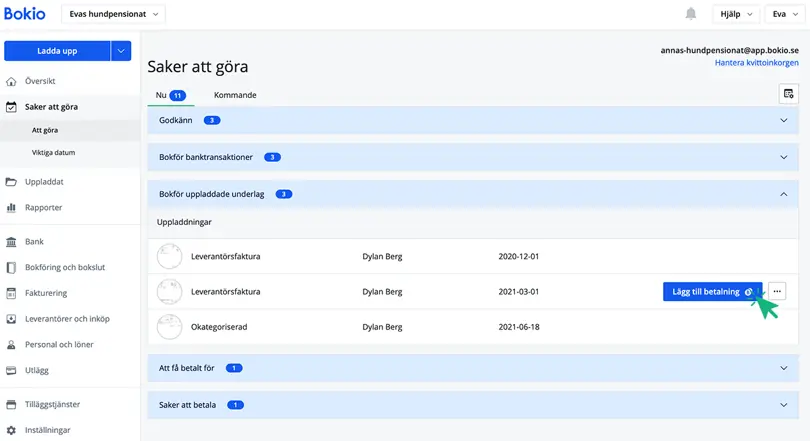This screenshot has width=810, height=441.
Task: Click the Saker att göra calendar icon
Action: click(x=11, y=107)
